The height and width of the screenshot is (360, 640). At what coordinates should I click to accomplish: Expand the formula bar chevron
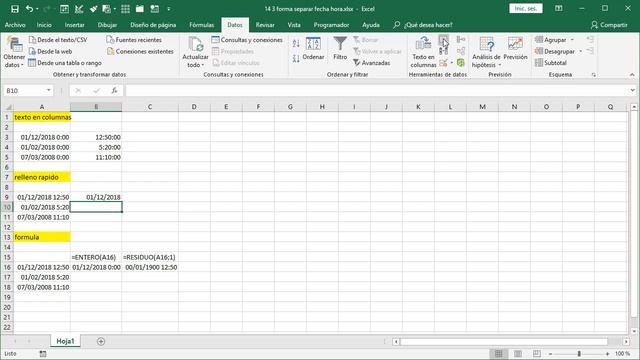pyautogui.click(x=632, y=90)
